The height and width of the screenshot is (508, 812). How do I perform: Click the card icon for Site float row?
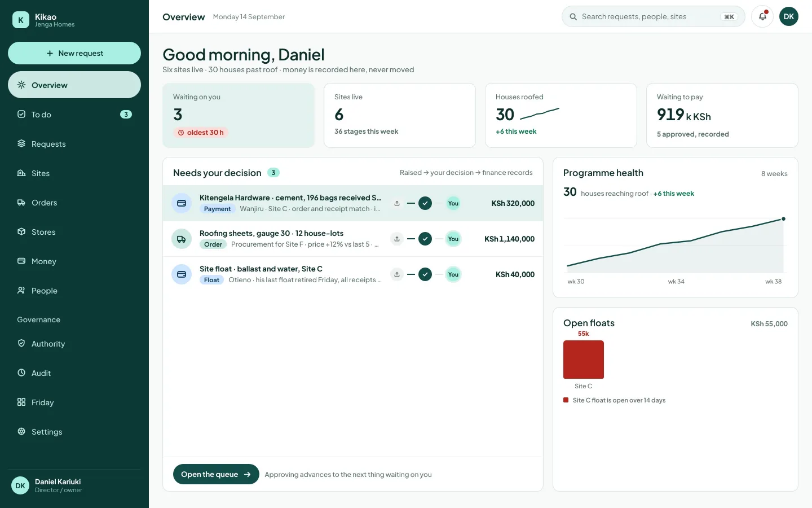(x=182, y=274)
